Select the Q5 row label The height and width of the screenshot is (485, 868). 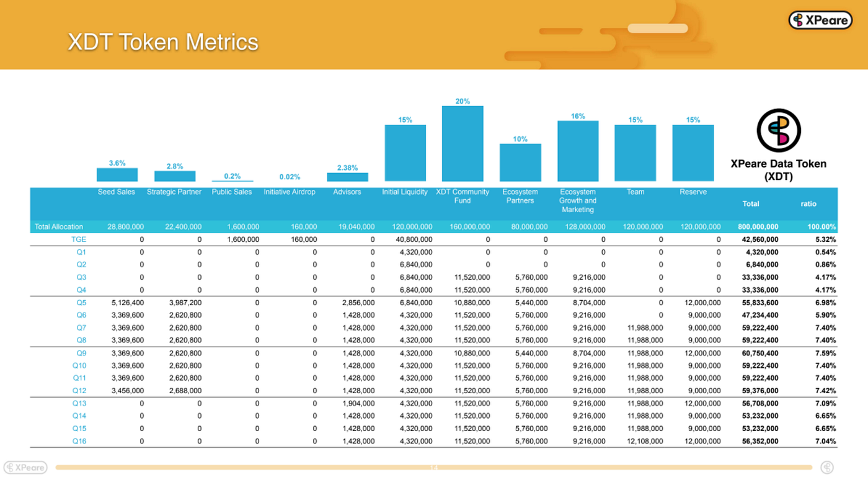point(81,303)
